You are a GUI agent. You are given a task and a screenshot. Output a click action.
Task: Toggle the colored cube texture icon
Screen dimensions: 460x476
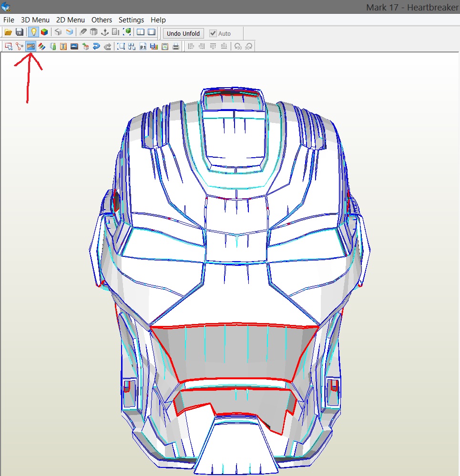(x=44, y=32)
